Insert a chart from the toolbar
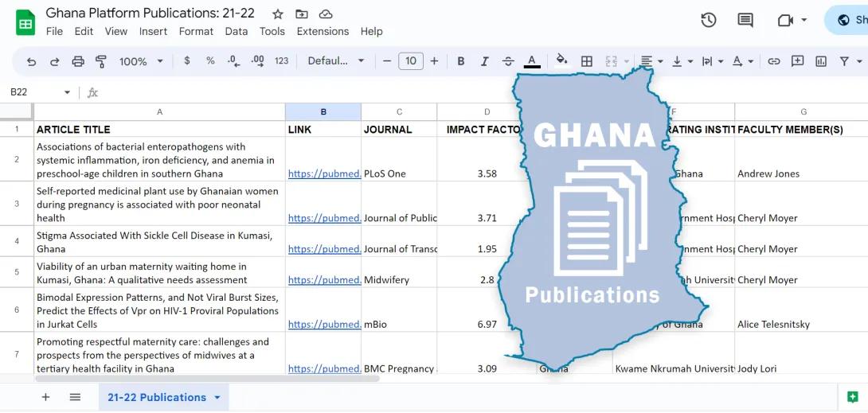Viewport: 868px width, 413px height. point(821,61)
